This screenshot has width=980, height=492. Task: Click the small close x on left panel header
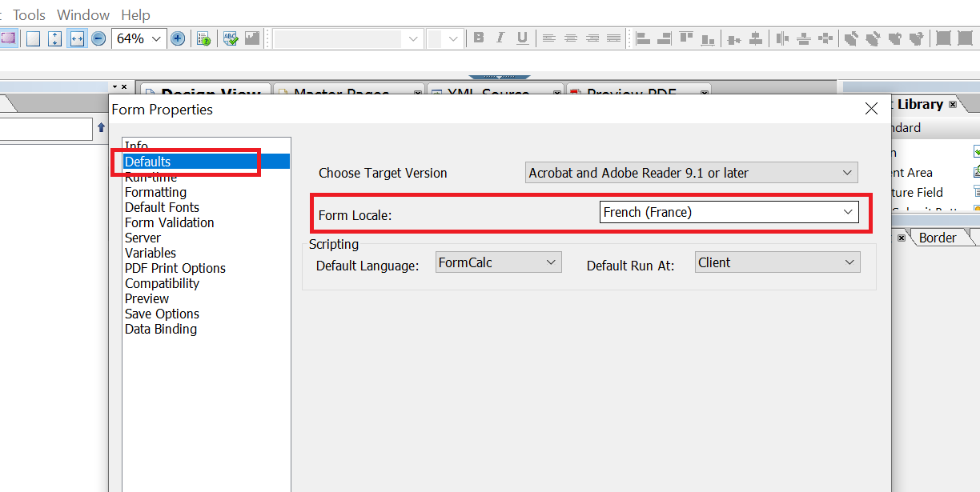(x=124, y=86)
